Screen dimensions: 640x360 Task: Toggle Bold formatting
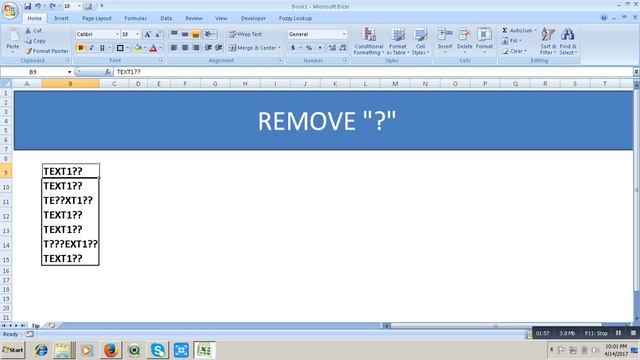tap(80, 48)
